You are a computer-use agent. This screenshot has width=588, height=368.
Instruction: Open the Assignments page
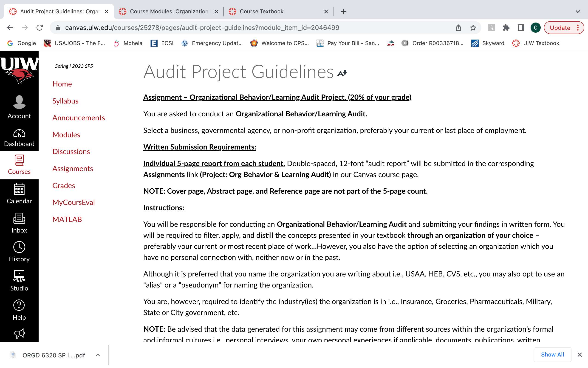pos(73,169)
